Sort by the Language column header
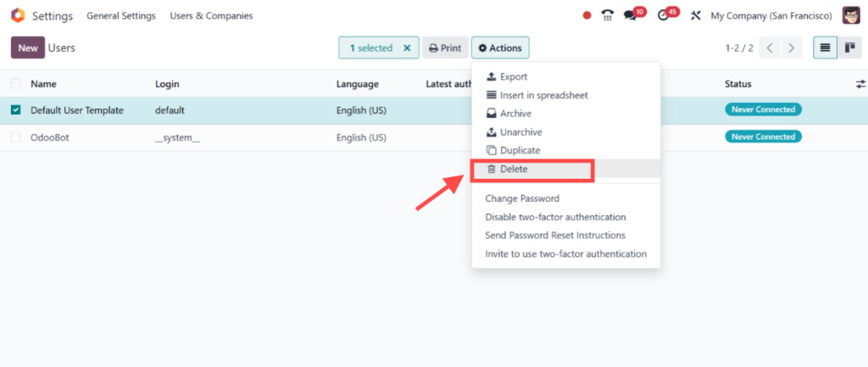The image size is (868, 367). tap(358, 84)
